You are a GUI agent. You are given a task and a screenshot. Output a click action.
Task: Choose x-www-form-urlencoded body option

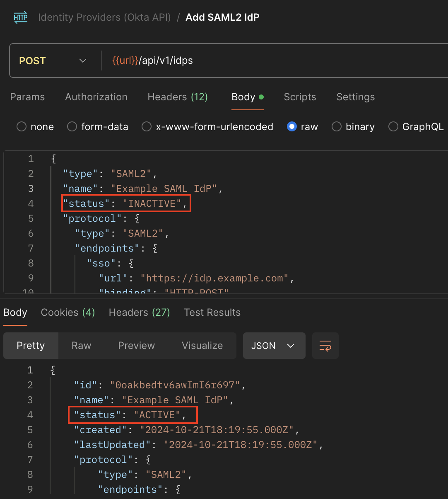(147, 127)
